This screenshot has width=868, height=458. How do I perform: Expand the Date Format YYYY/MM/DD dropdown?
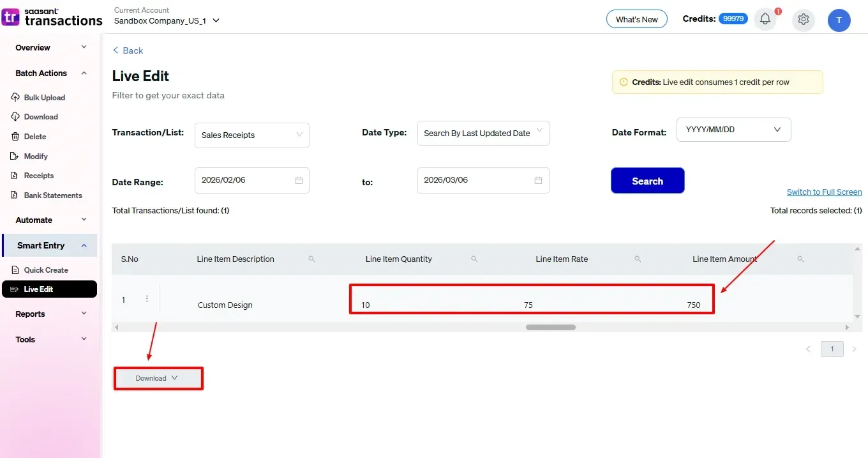733,130
